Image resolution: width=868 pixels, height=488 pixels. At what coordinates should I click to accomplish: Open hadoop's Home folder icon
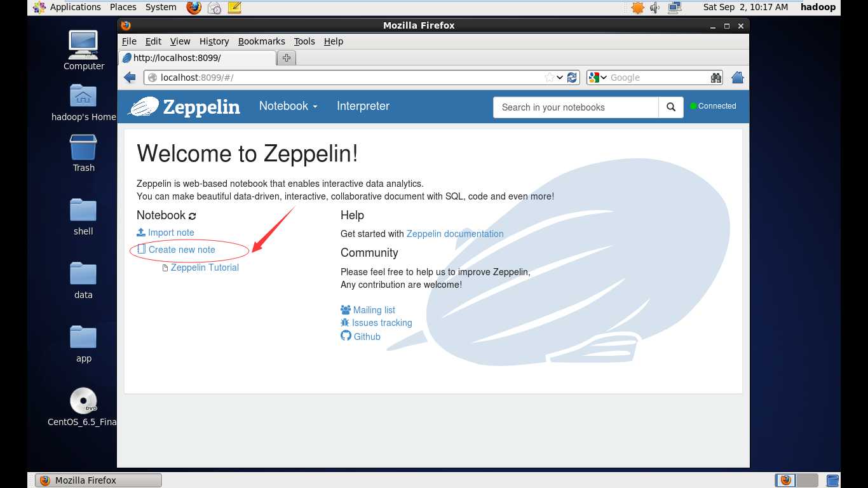point(83,95)
